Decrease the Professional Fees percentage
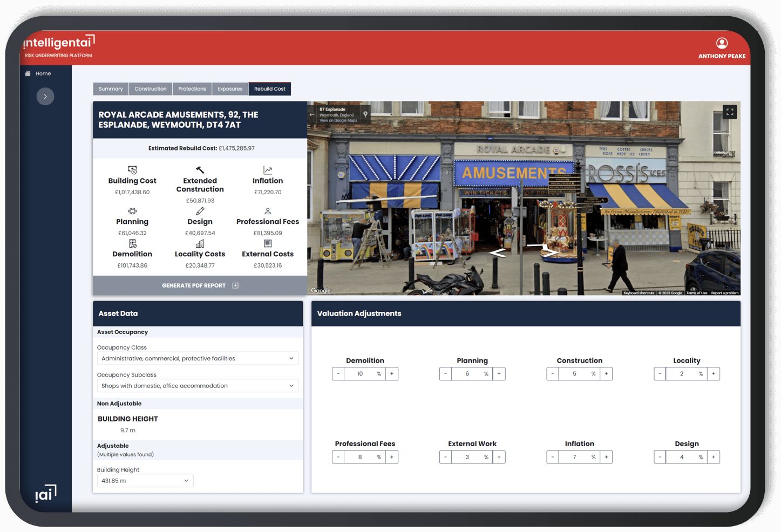This screenshot has width=781, height=532. (338, 457)
